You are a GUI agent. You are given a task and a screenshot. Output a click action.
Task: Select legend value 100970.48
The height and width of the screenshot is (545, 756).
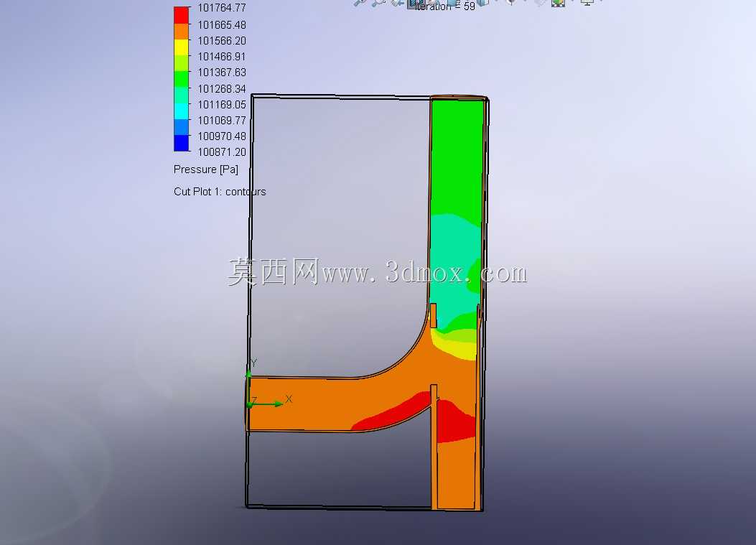click(222, 136)
